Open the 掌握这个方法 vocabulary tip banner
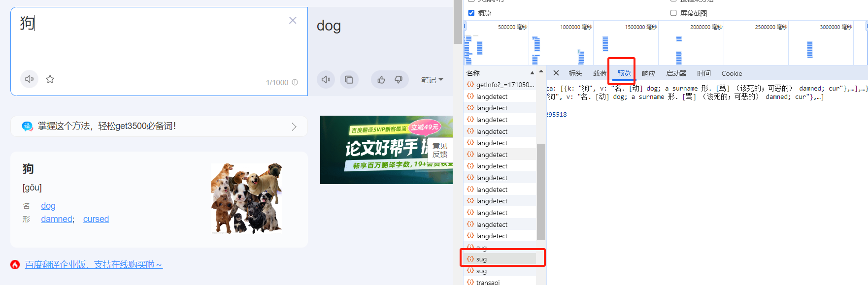Image resolution: width=868 pixels, height=285 pixels. (159, 126)
